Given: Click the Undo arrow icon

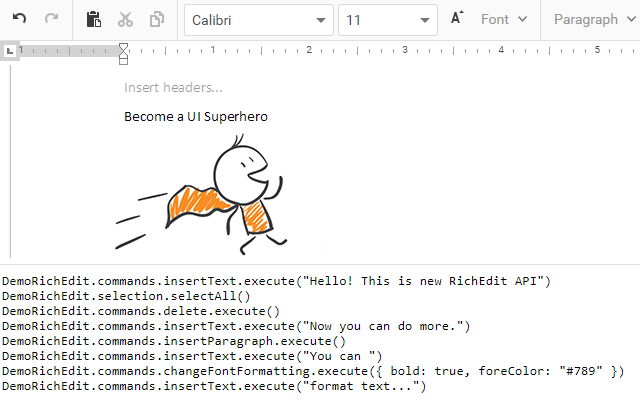Looking at the screenshot, I should [x=20, y=19].
